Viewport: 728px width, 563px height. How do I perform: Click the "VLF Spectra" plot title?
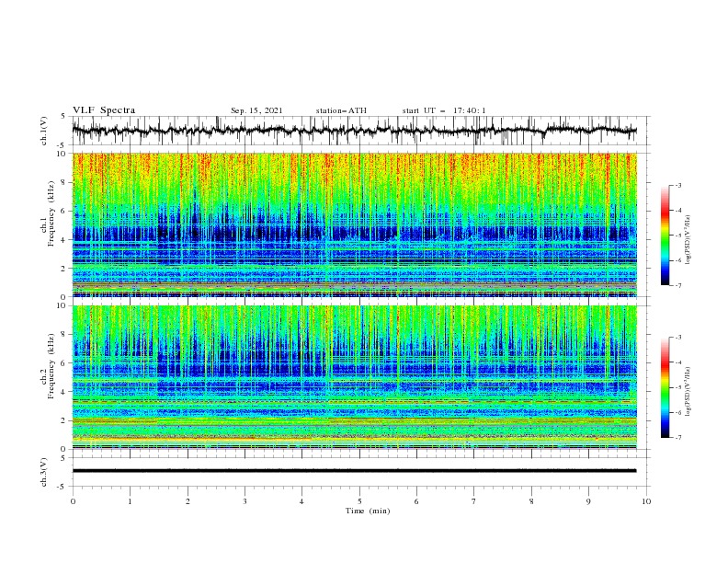tap(104, 110)
